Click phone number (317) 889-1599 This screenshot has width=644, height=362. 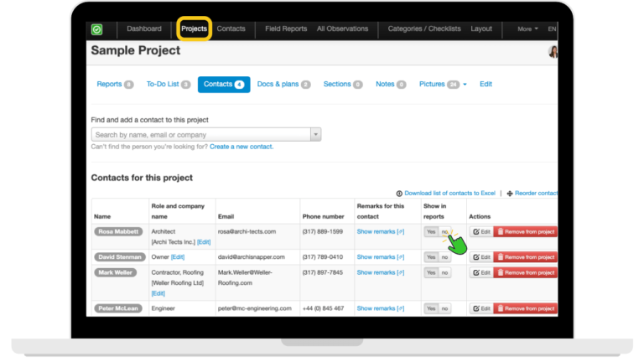pyautogui.click(x=322, y=231)
